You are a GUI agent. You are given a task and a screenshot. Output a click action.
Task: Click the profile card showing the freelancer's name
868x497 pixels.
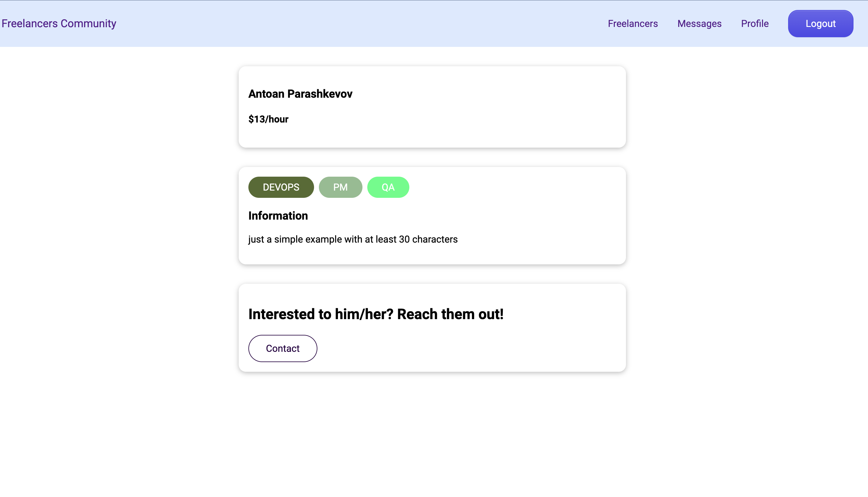coord(432,106)
